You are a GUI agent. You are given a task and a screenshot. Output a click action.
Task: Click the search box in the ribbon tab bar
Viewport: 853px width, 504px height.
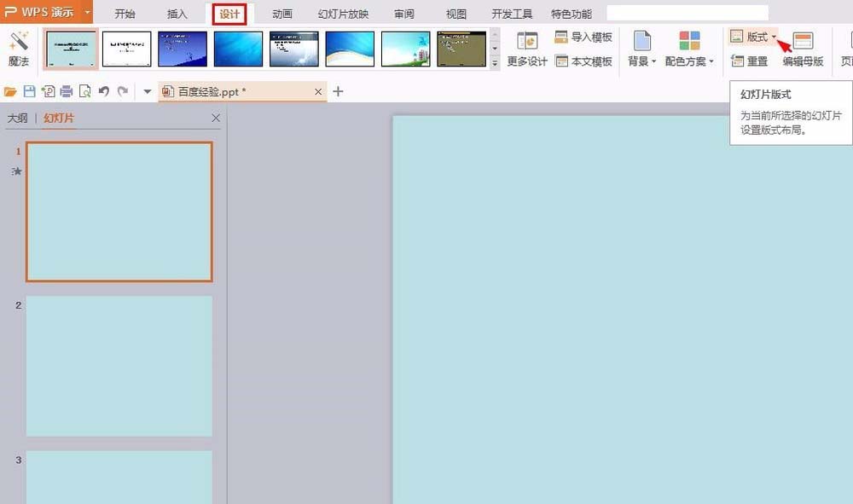(688, 13)
